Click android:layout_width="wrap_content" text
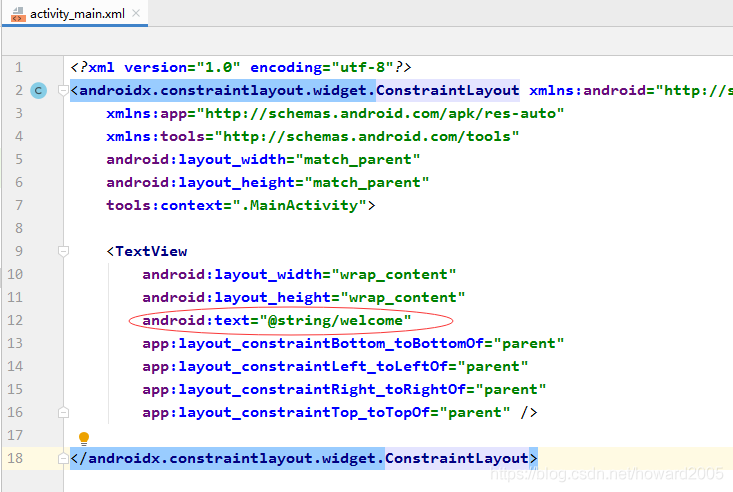 (299, 275)
